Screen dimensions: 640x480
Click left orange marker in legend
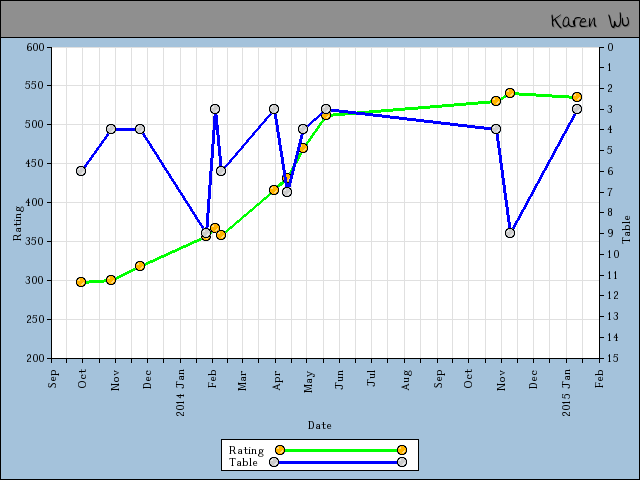point(280,450)
